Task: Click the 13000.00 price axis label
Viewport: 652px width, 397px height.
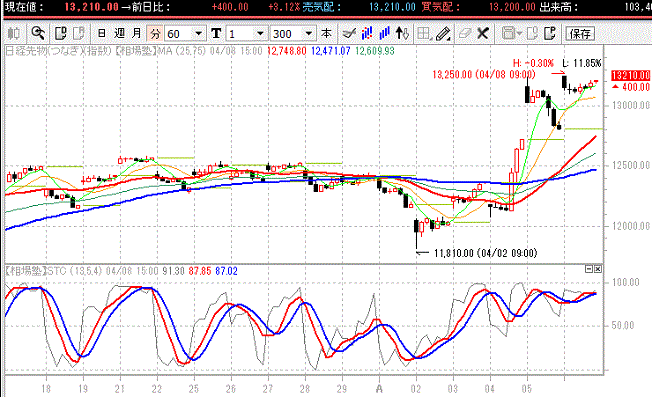Action: coord(631,105)
